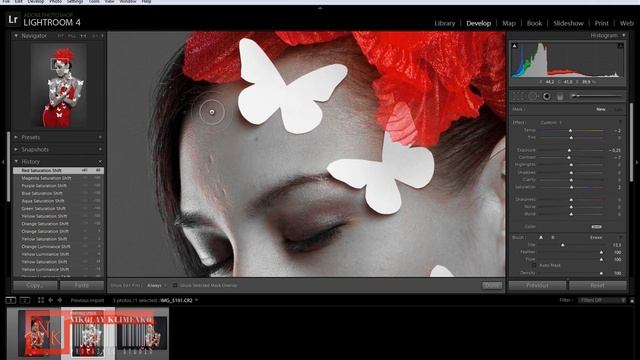The height and width of the screenshot is (360, 640).
Task: Choose New mask mode
Action: (600, 109)
